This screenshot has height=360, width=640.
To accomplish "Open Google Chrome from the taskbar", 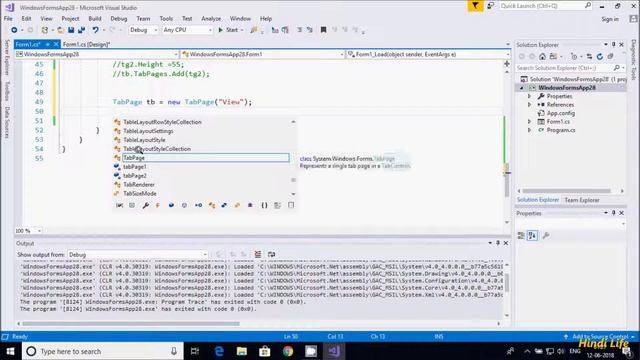I will (288, 351).
